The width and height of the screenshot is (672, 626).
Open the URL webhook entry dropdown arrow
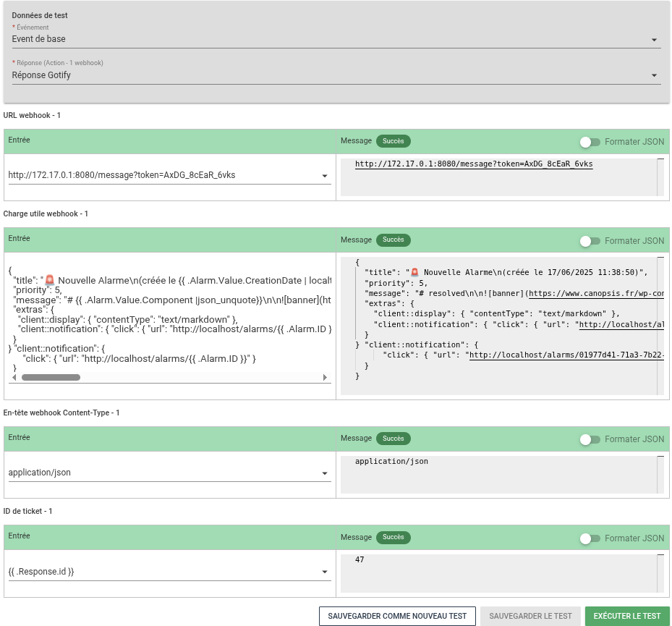[325, 176]
